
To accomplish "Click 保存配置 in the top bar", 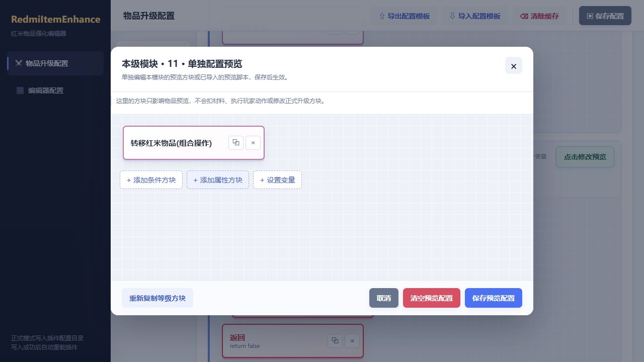I will point(605,16).
